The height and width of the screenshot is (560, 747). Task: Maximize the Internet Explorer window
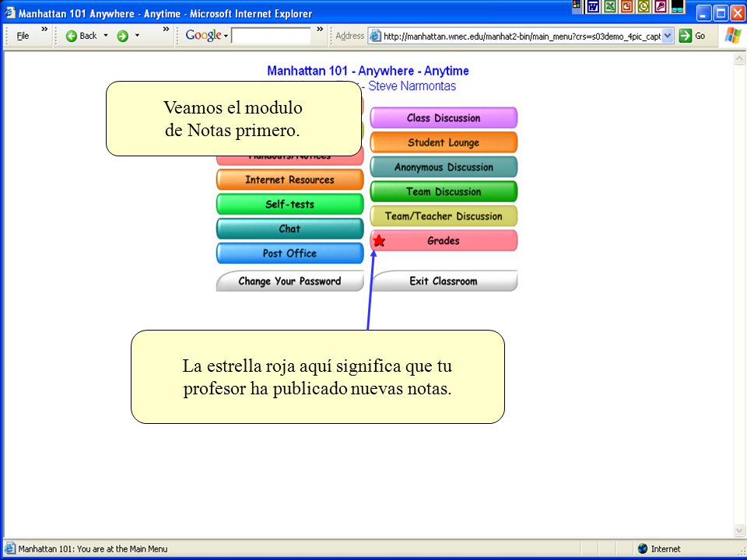[x=721, y=13]
